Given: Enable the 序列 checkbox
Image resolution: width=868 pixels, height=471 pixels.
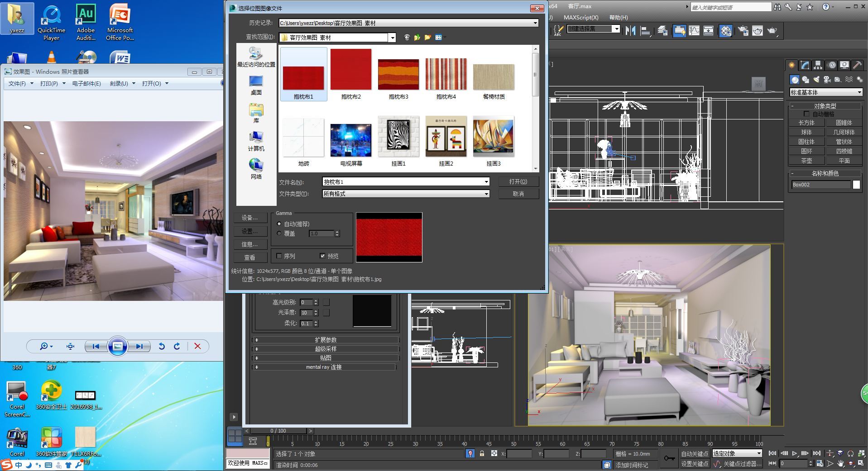Looking at the screenshot, I should [279, 256].
